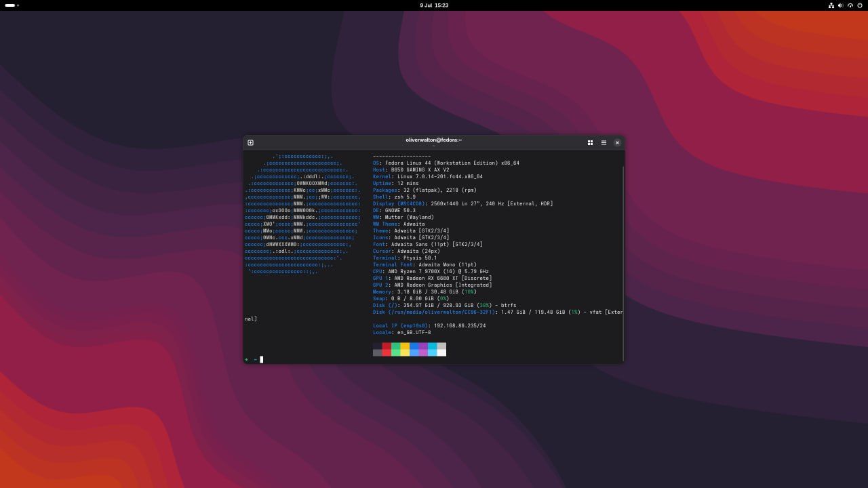Click the "Disk (/): 354.97 GiB" line
This screenshot has width=868, height=488.
[x=444, y=305]
